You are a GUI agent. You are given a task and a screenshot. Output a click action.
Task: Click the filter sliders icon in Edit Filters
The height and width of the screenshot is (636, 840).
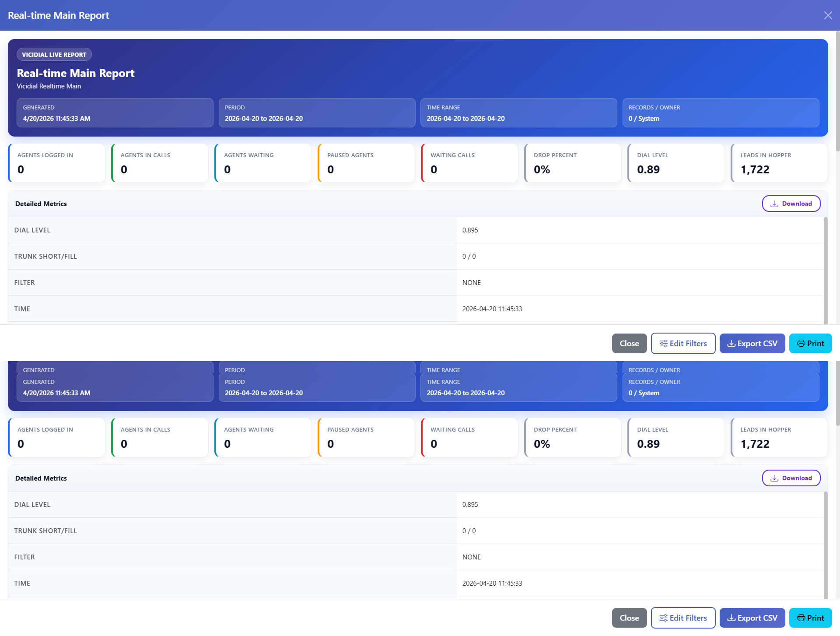click(664, 343)
